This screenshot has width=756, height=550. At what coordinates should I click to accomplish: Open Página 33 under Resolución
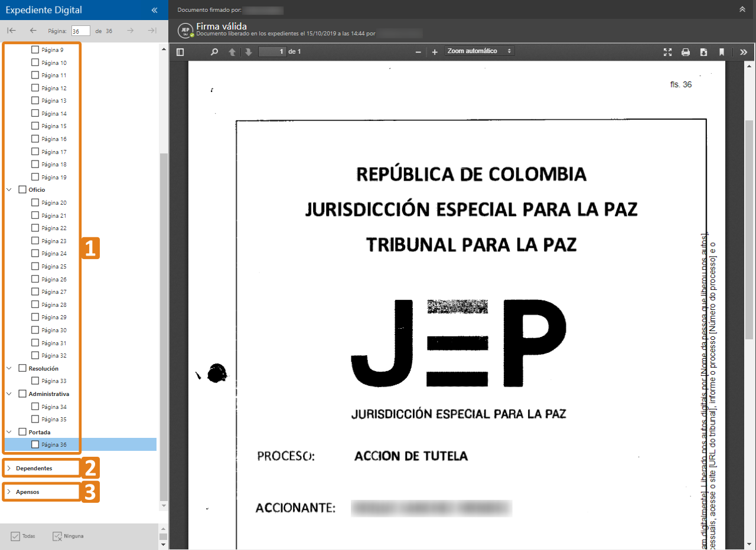tap(54, 381)
